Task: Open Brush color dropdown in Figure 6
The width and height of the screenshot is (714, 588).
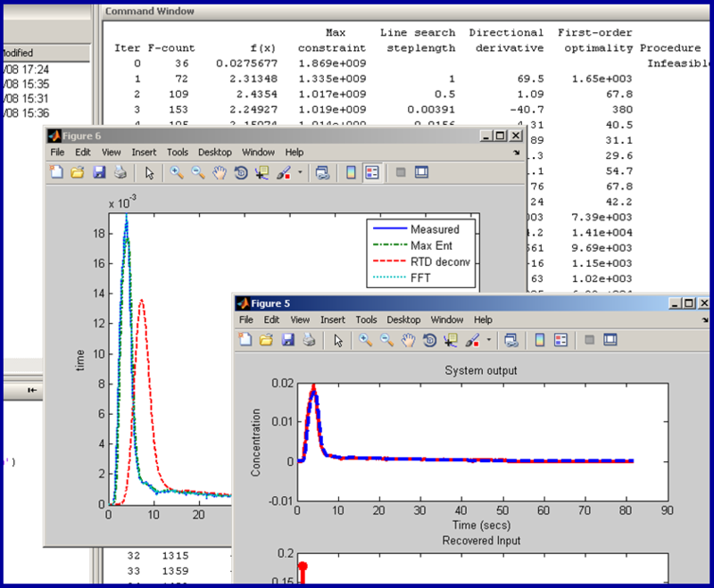Action: (300, 172)
